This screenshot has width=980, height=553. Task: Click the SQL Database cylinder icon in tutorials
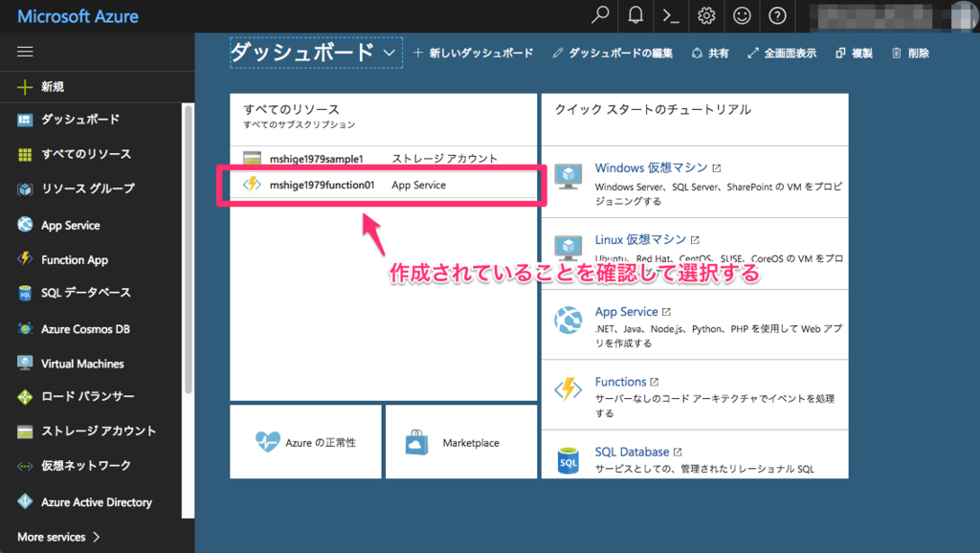(x=568, y=460)
